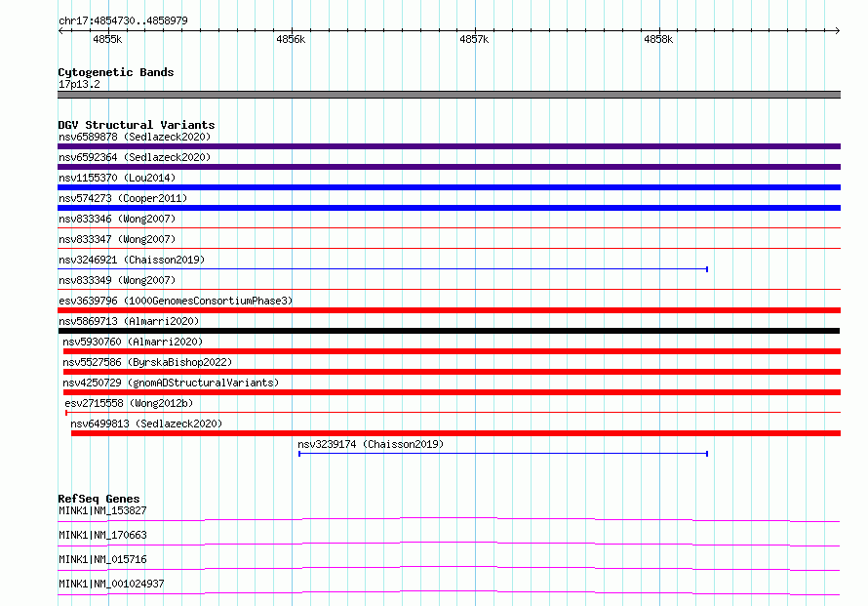Select variant esv2715558 (Wong2012b) label
The image size is (868, 606).
coord(129,403)
